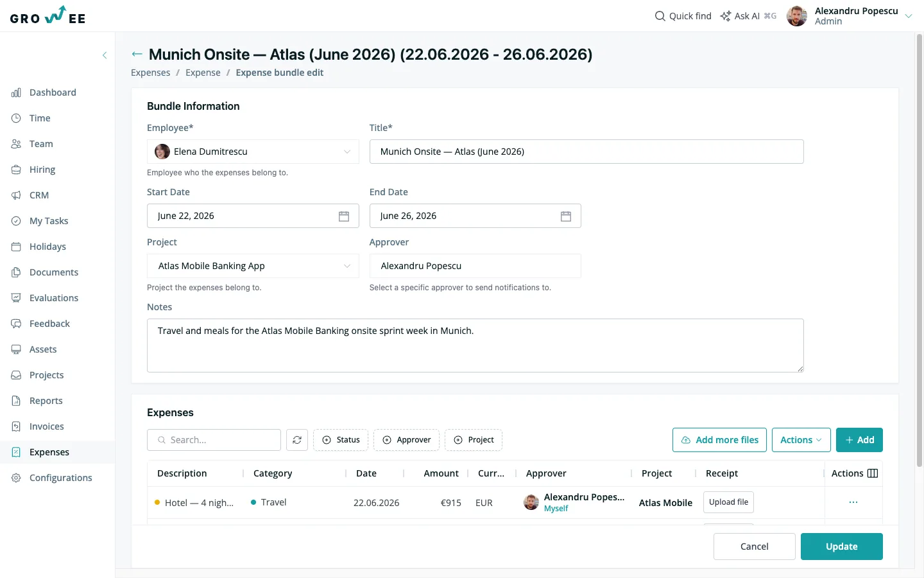Collapse the sidebar with the chevron icon
The height and width of the screenshot is (578, 924).
pos(105,55)
